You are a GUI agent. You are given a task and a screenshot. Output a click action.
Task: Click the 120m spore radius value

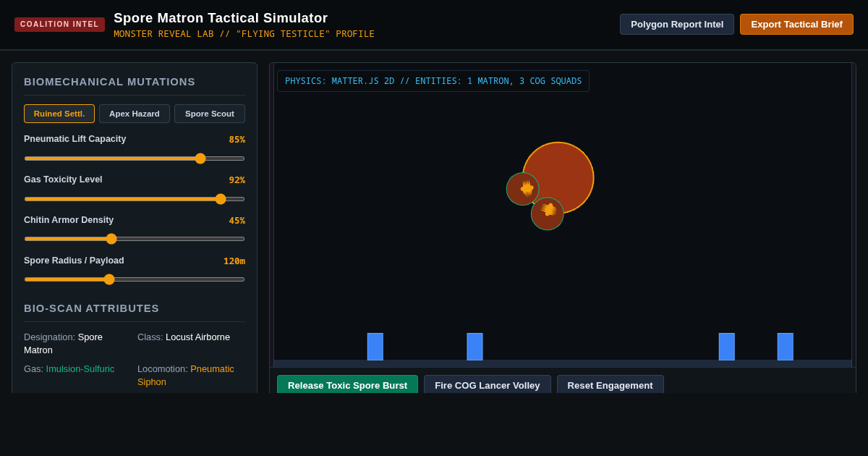coord(234,261)
